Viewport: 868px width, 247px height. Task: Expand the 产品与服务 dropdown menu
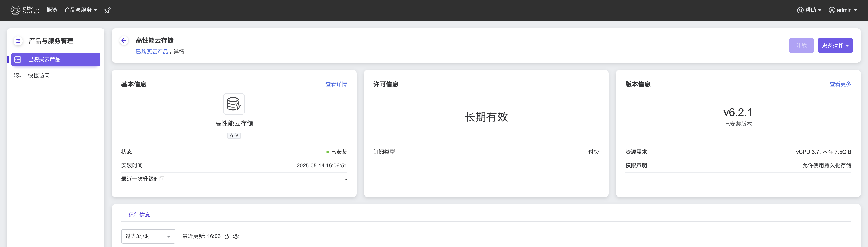click(81, 10)
